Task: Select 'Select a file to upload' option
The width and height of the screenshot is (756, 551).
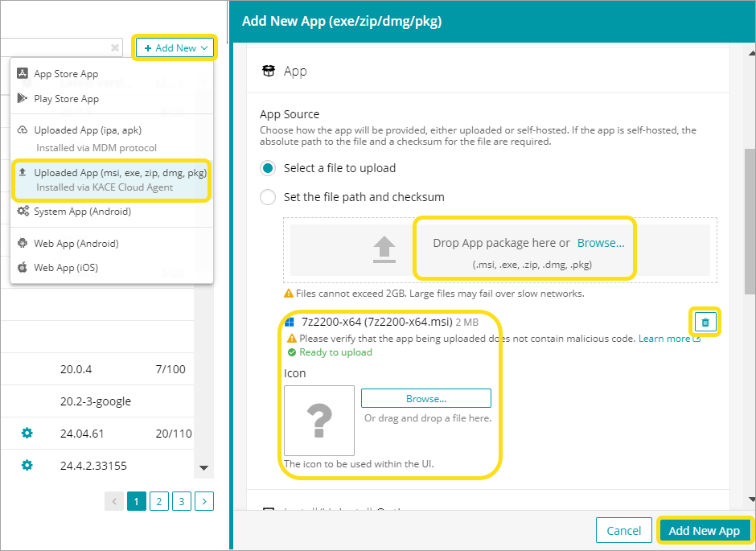Action: point(269,168)
